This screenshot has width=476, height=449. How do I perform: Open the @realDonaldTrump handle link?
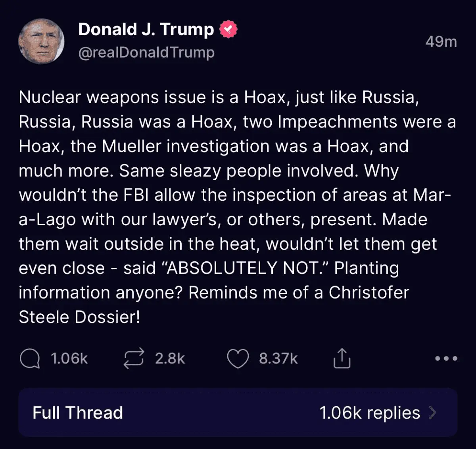[146, 52]
